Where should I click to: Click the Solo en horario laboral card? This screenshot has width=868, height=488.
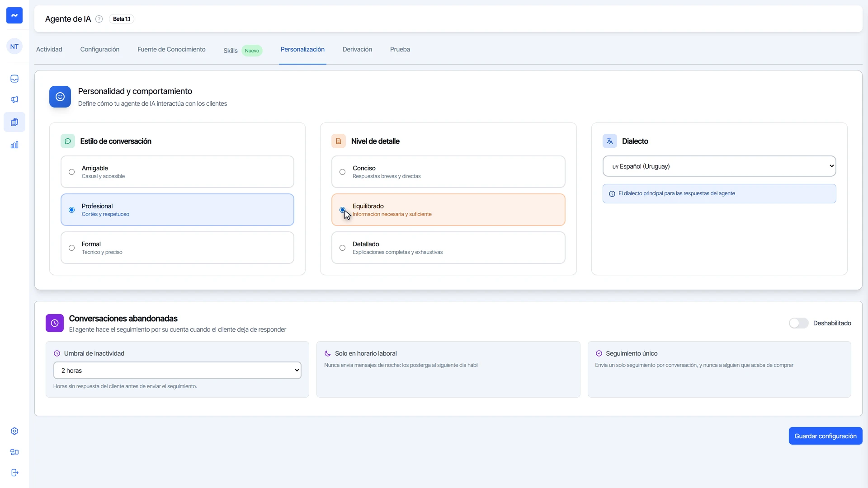click(448, 370)
